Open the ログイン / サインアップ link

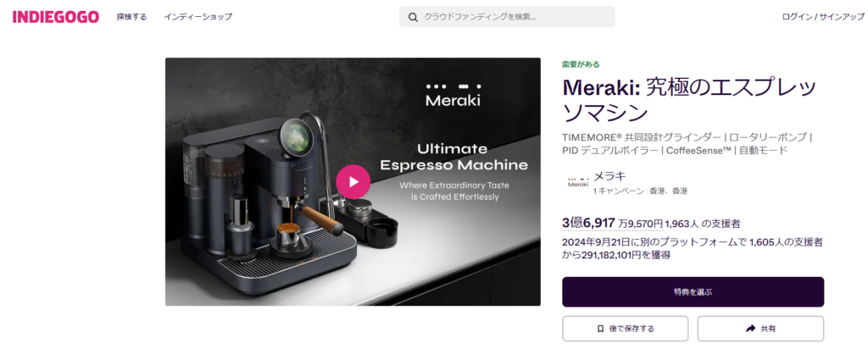tap(821, 17)
